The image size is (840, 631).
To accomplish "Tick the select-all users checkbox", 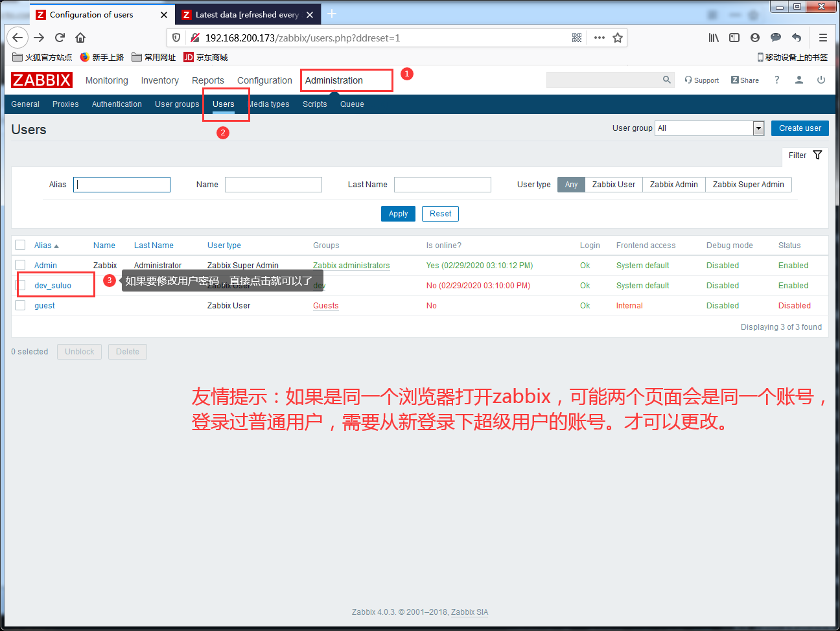I will tap(20, 245).
